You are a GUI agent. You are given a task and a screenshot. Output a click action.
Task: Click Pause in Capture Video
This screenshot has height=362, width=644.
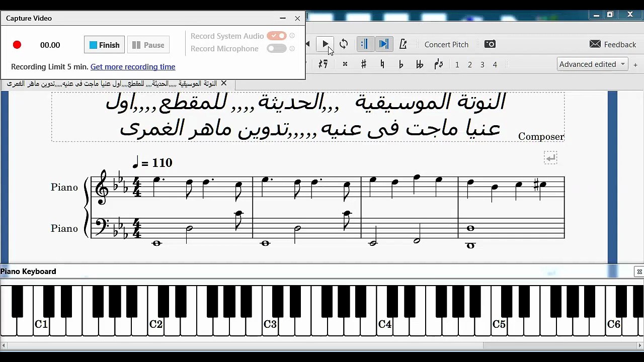(148, 45)
